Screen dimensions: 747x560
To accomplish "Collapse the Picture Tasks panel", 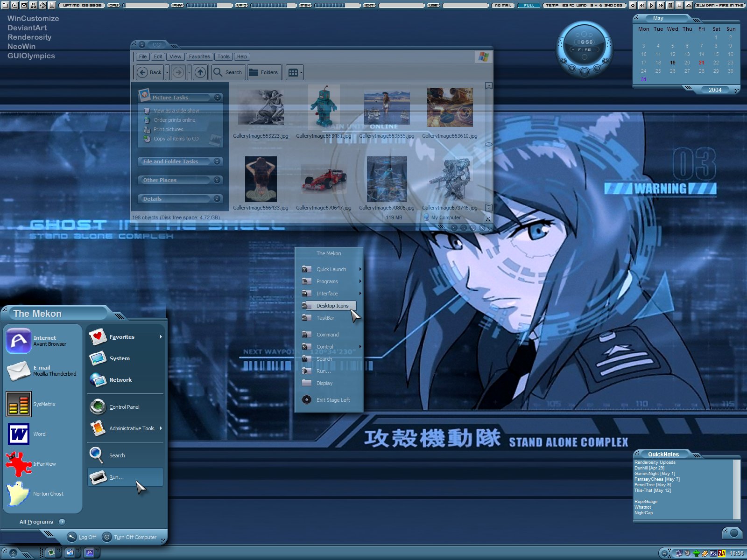I will pos(218,97).
